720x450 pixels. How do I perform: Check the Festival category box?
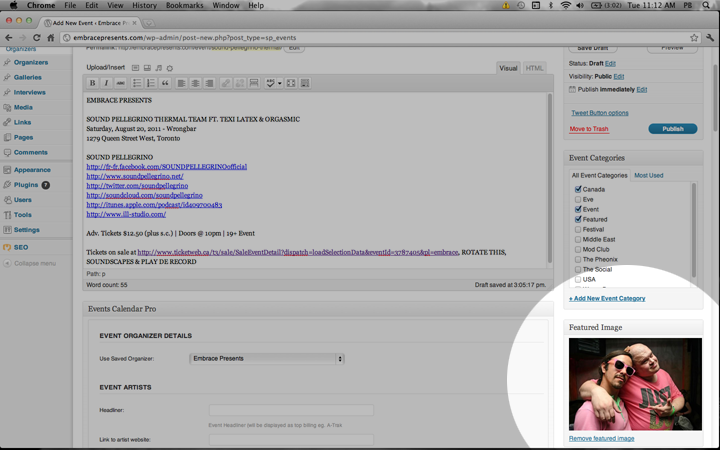[x=578, y=229]
